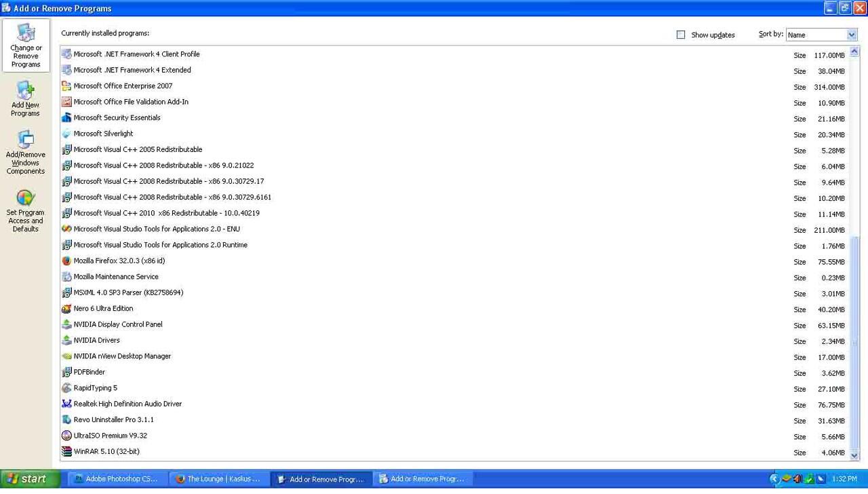Click the Currently installed programs label

pyautogui.click(x=105, y=33)
